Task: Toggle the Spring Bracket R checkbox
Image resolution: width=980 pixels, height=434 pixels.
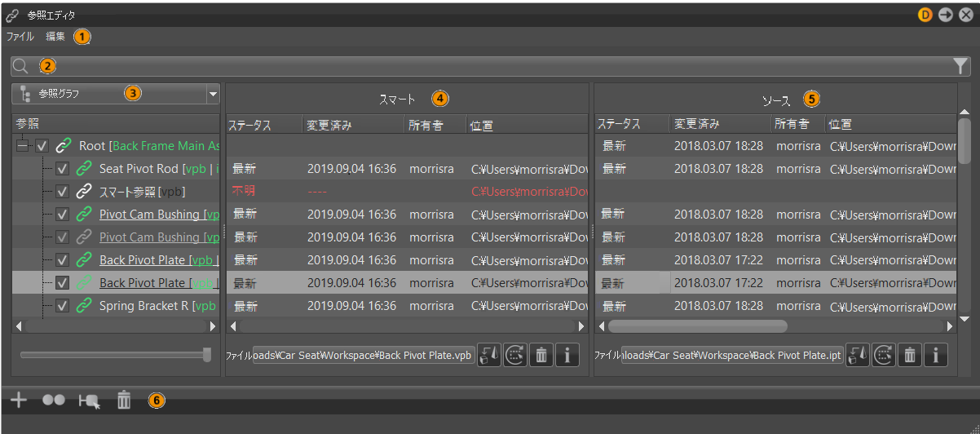Action: pos(62,306)
